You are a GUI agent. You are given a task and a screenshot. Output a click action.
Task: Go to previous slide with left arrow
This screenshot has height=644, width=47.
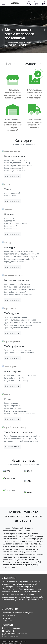tap(2, 30)
